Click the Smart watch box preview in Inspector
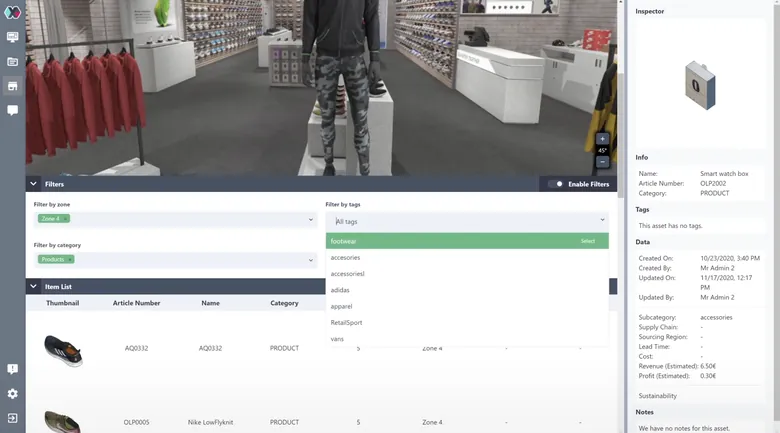Screen dimensions: 780x433 point(700,85)
